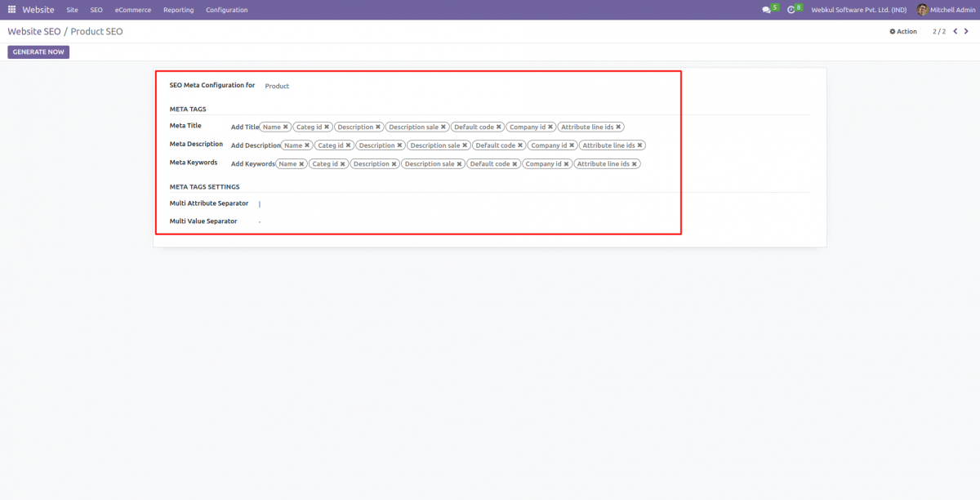
Task: Open the Mitchell Admin user menu
Action: pyautogui.click(x=945, y=10)
